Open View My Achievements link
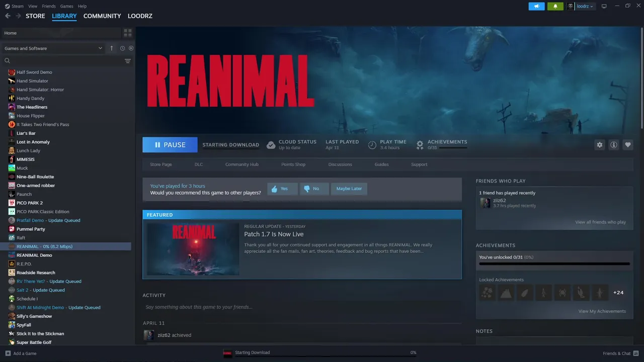The height and width of the screenshot is (362, 644). tap(602, 311)
